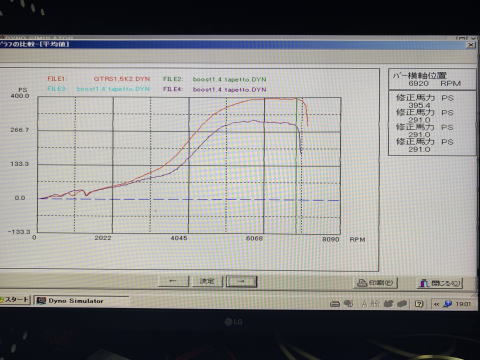
Task: Move the cursor bar right with arrow button
Action: tap(242, 281)
